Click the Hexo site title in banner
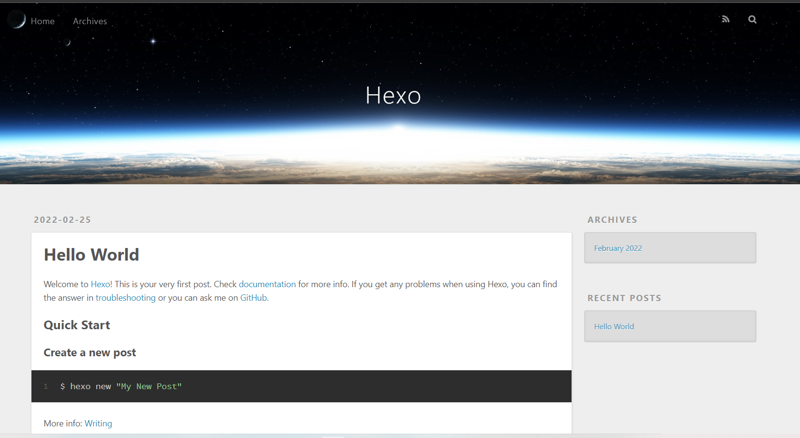 pyautogui.click(x=393, y=96)
